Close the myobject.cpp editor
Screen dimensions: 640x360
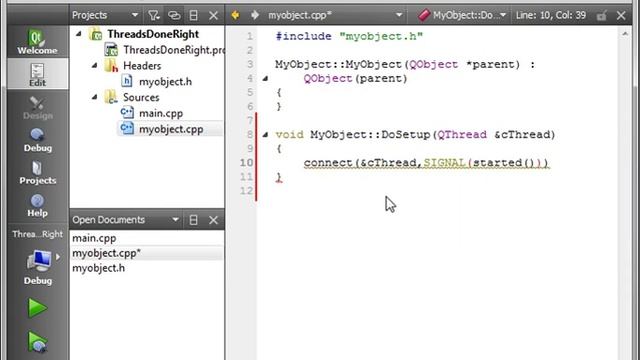pyautogui.click(x=621, y=16)
